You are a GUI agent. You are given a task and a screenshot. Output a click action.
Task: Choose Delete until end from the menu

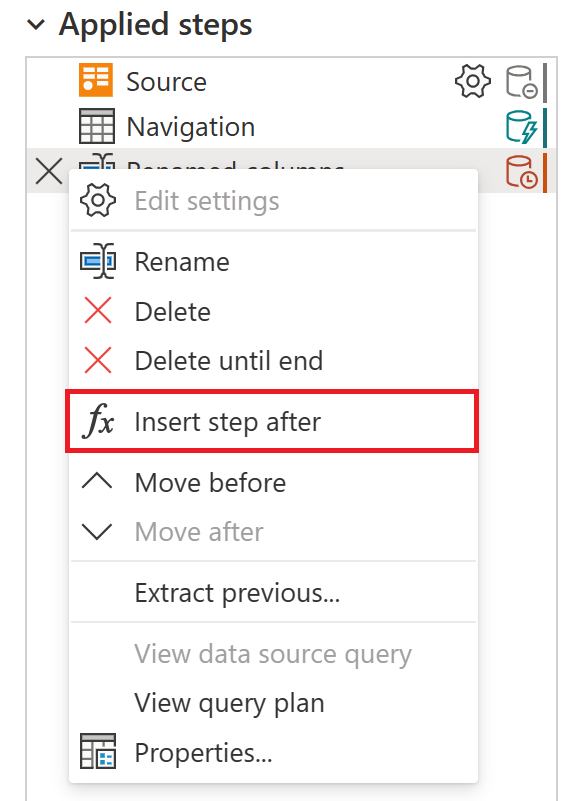231,361
